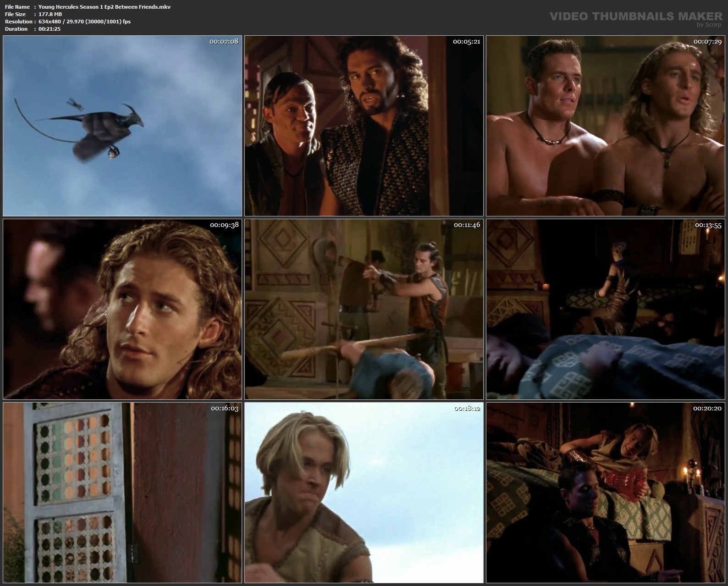Open the flying creature thumbnail at 00:02:08
Viewport: 728px width, 586px height.
tap(122, 126)
